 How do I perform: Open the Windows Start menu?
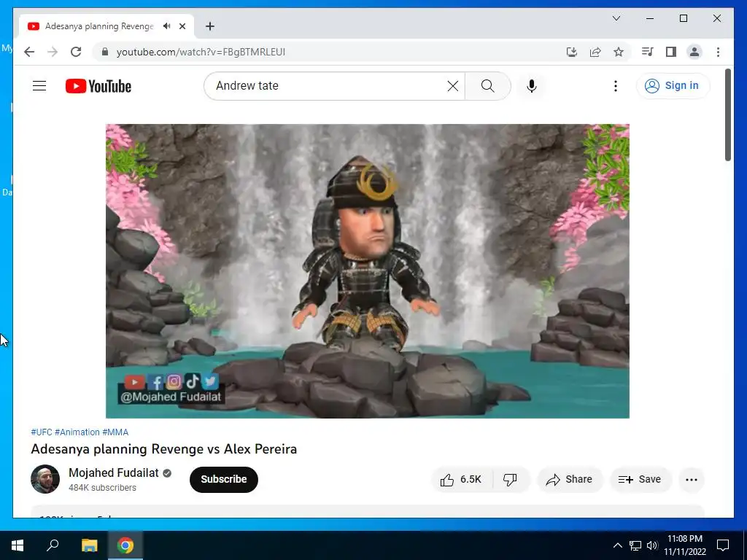point(18,545)
